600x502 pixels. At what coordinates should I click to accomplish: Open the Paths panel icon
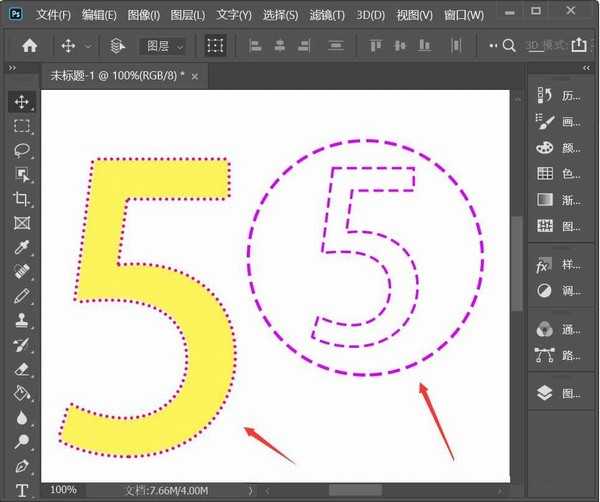(545, 354)
